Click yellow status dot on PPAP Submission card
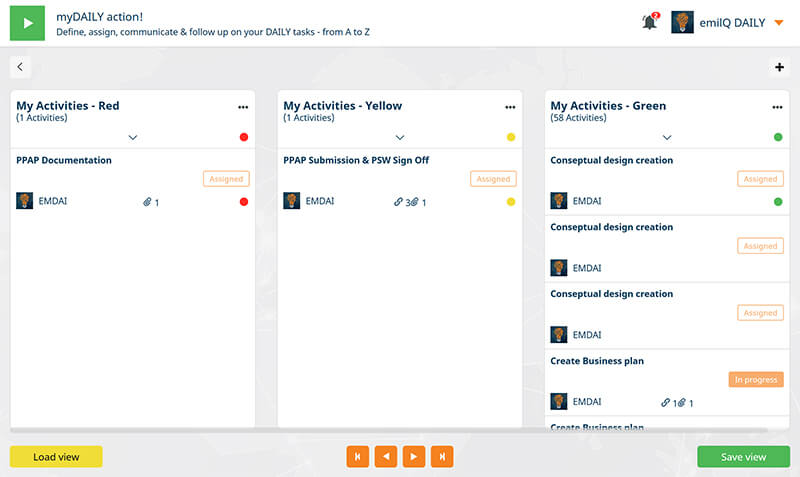The image size is (800, 477). [x=511, y=202]
